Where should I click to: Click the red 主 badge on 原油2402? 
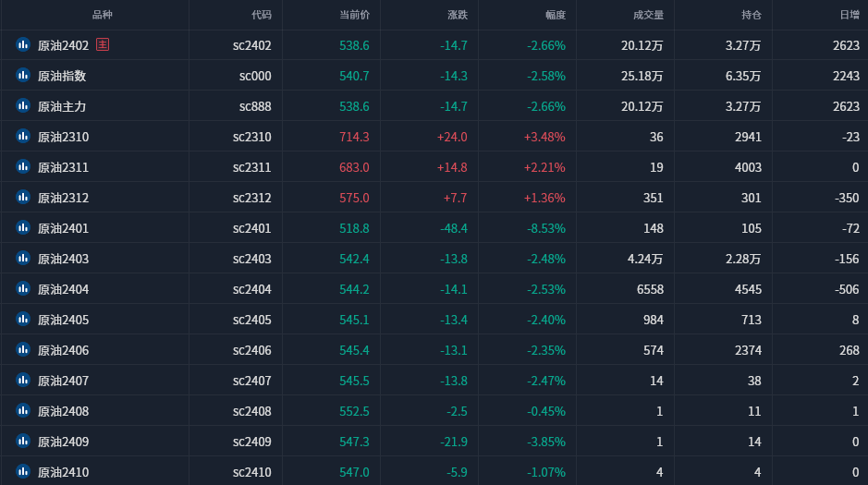coord(103,45)
